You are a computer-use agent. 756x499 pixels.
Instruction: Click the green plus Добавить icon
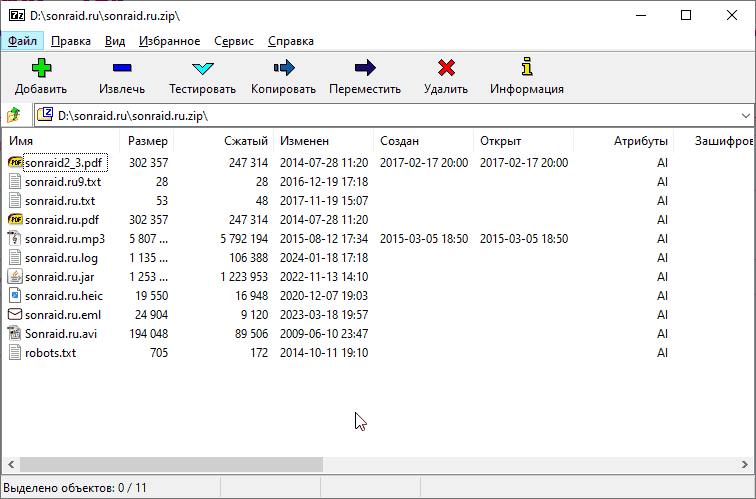click(x=41, y=67)
